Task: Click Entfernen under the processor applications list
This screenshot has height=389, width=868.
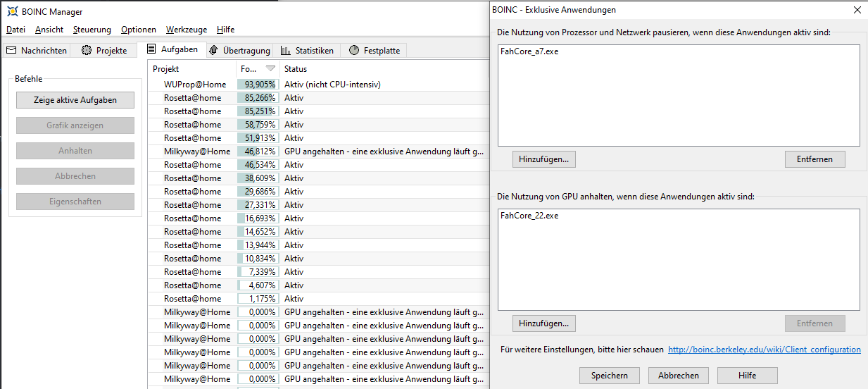Action: click(x=815, y=159)
